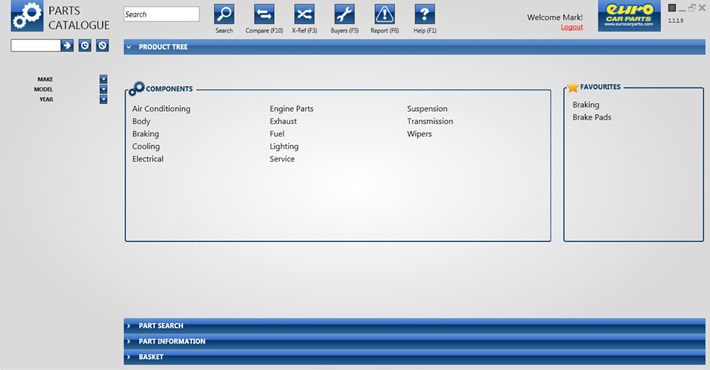Viewport: 710px width, 370px height.
Task: Click the clock history icon
Action: (85, 45)
